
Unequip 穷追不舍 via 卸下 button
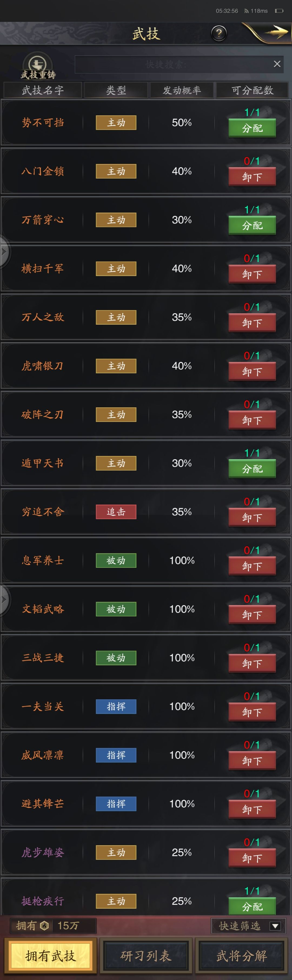click(252, 517)
